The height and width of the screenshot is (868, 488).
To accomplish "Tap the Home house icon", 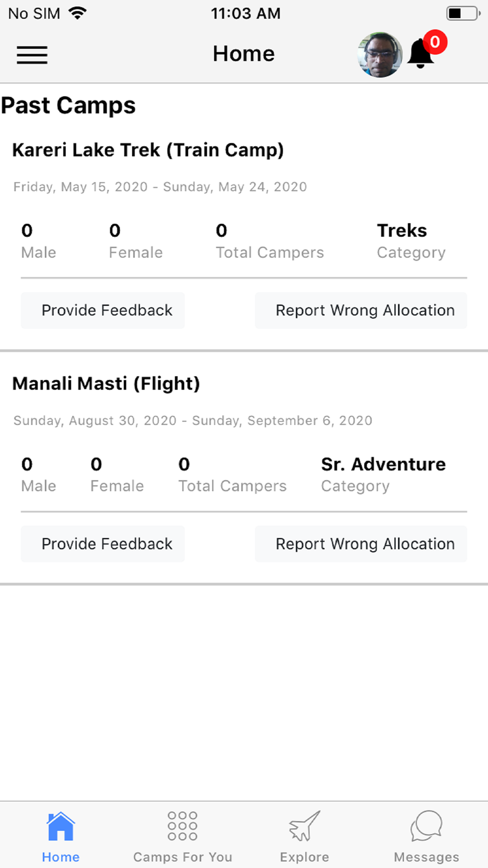I will tap(61, 826).
